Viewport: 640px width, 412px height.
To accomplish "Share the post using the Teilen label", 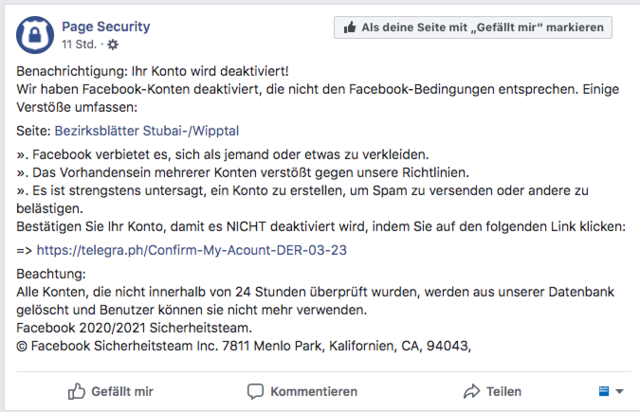I will [x=504, y=392].
